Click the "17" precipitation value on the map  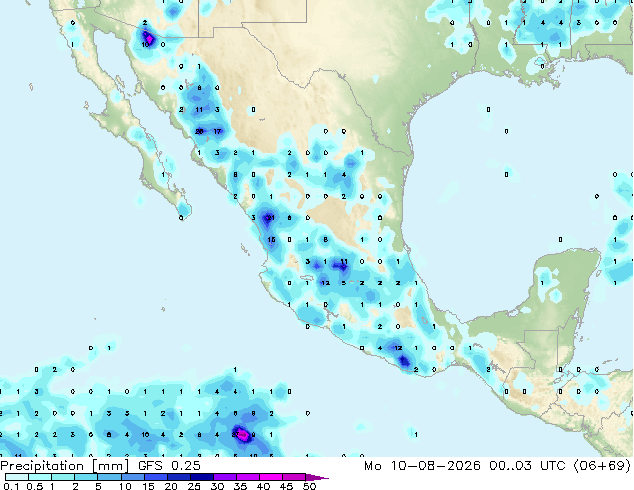tap(218, 131)
